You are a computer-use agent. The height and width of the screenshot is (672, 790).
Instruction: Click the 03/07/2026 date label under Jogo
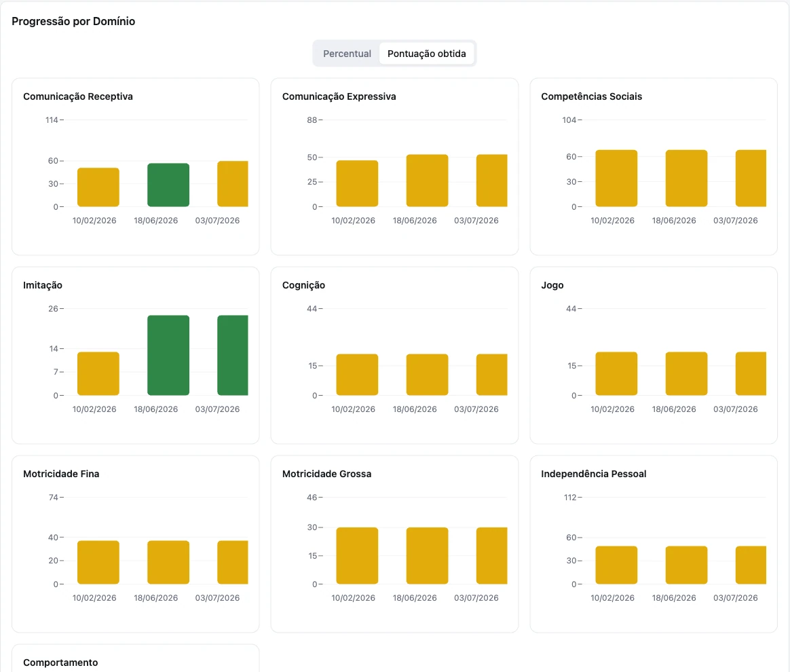[736, 409]
